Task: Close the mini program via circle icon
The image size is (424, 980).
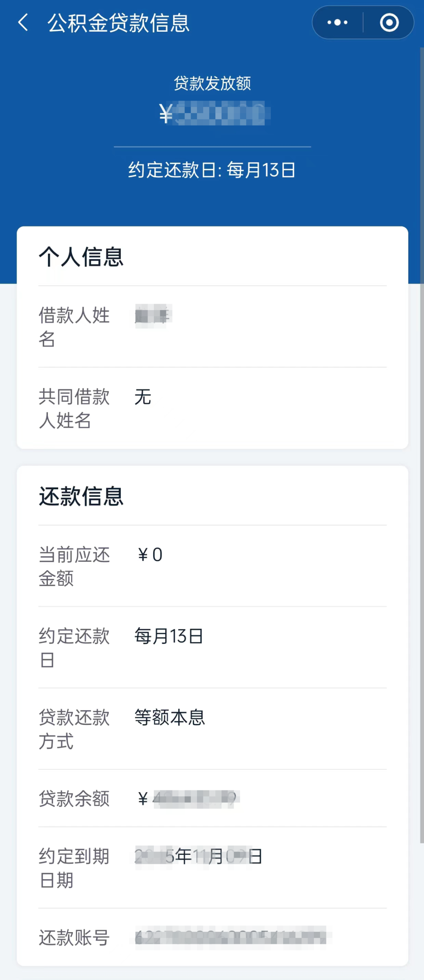Action: click(389, 22)
